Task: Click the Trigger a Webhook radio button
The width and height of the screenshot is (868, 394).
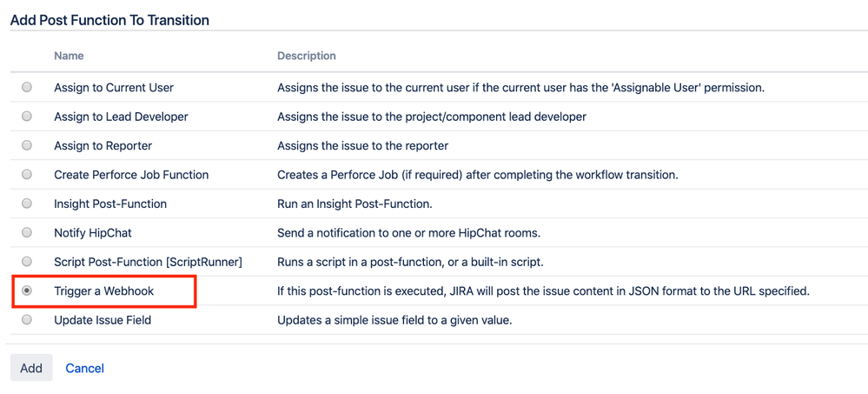Action: coord(27,290)
